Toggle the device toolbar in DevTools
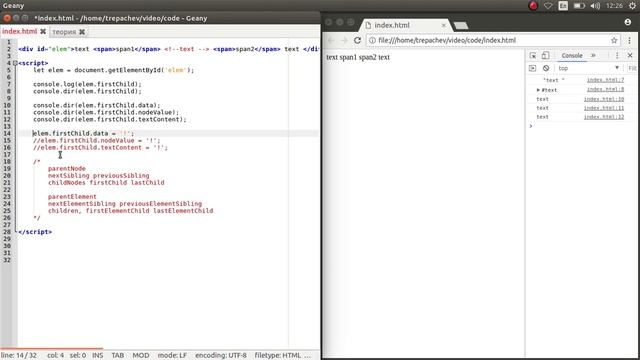Viewport: 640px width, 360px height. (545, 56)
